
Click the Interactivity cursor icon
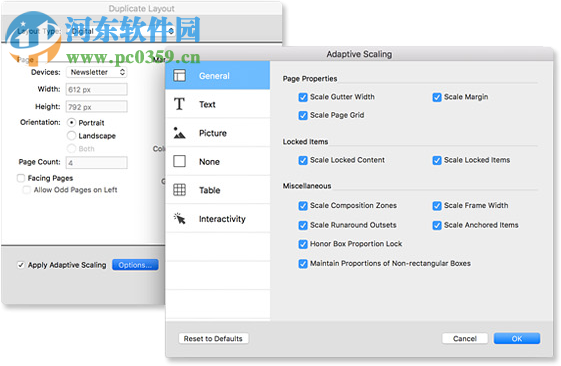179,219
